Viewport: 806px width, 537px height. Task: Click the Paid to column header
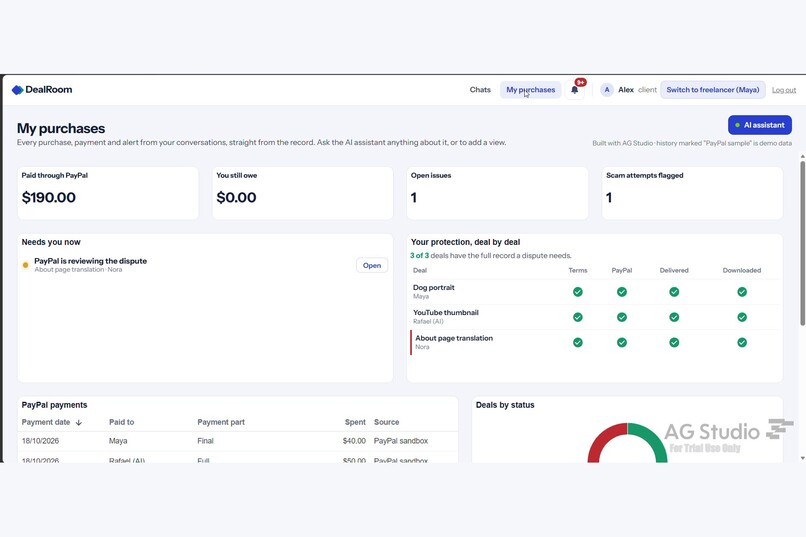(121, 422)
